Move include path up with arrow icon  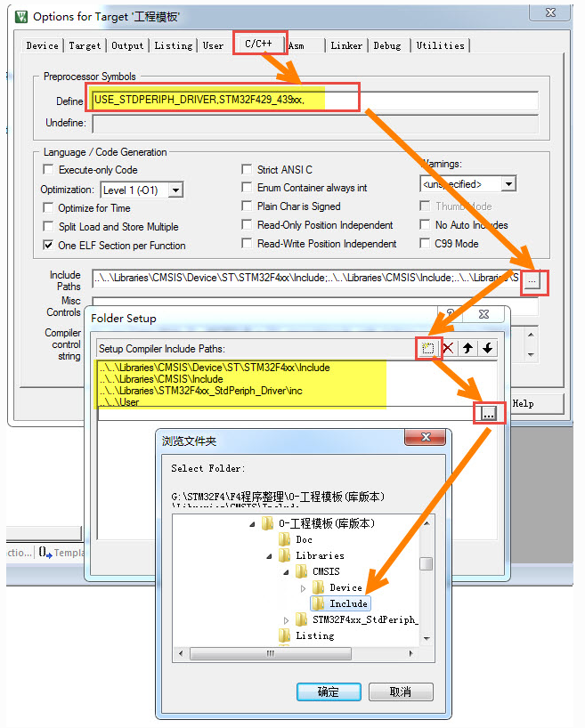click(x=468, y=348)
